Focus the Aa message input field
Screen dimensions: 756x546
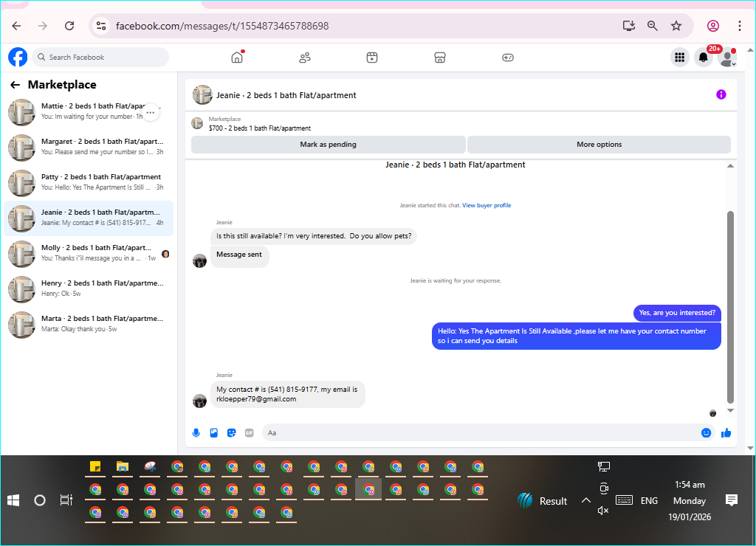481,433
